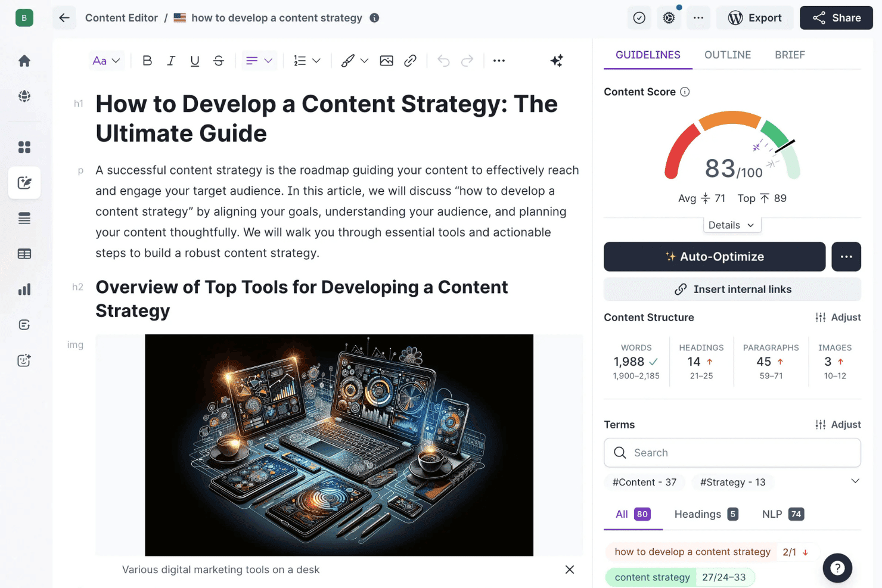Switch to the BRIEF tab
The height and width of the screenshot is (588, 882).
click(x=790, y=55)
